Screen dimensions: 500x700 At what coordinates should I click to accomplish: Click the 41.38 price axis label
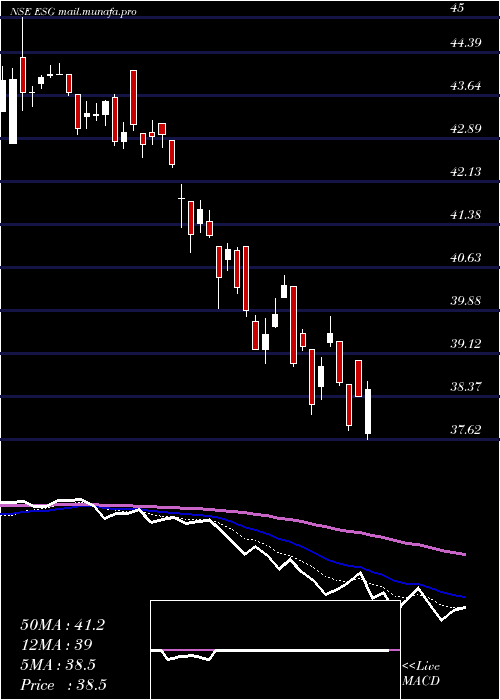pyautogui.click(x=466, y=215)
